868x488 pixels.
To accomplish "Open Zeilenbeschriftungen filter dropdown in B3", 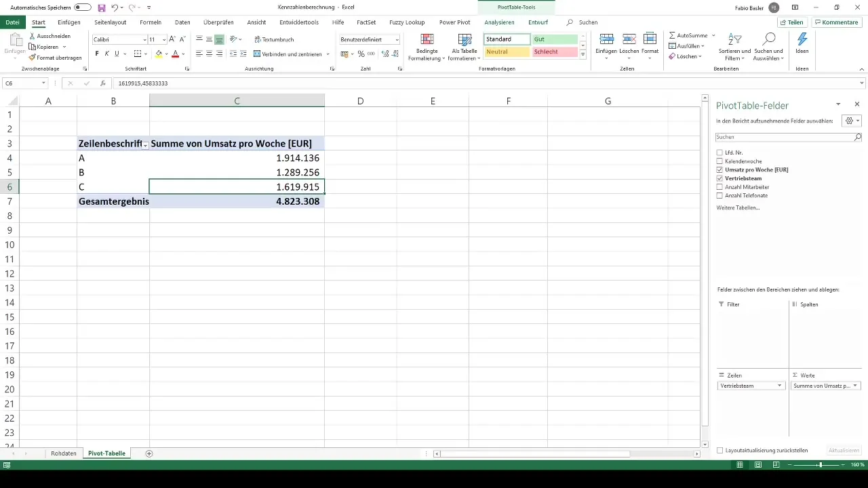I will pos(145,144).
